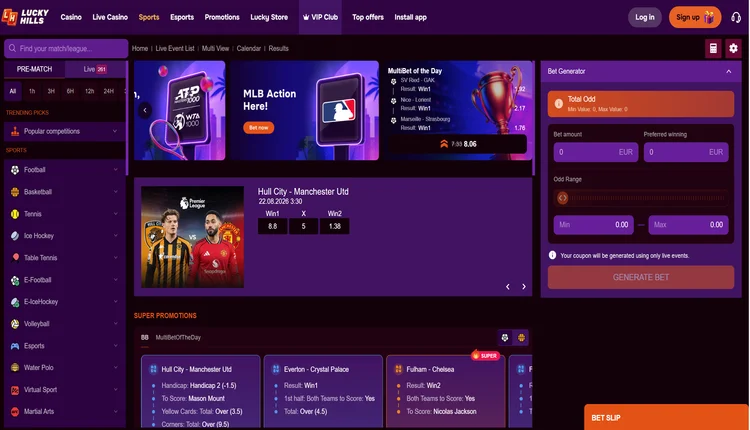Click the Basketball sport icon
Viewport: 750px width, 430px height.
(x=15, y=192)
